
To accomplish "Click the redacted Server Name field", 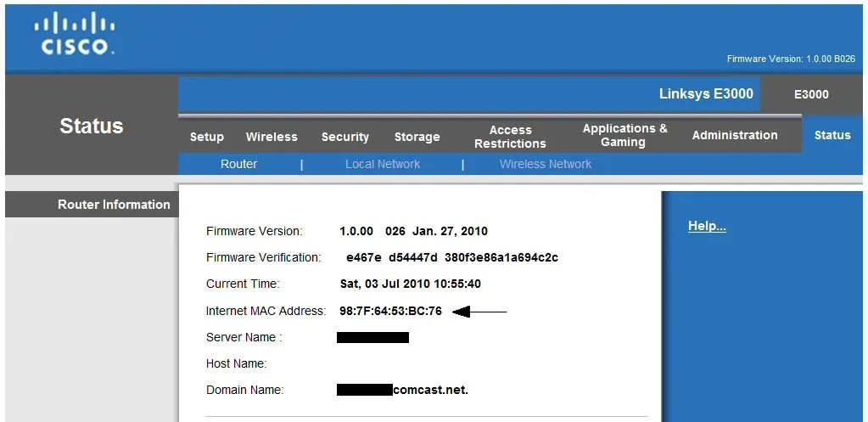I will 372,338.
